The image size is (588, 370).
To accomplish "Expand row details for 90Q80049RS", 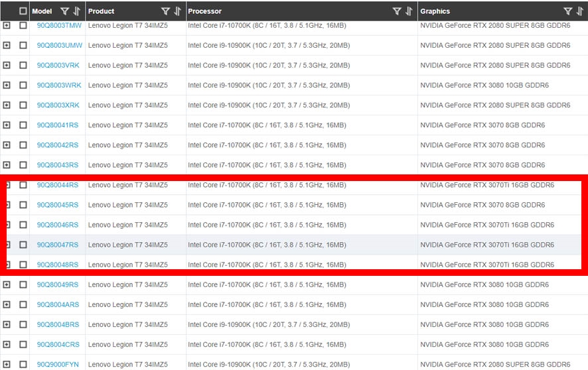I will (x=7, y=284).
